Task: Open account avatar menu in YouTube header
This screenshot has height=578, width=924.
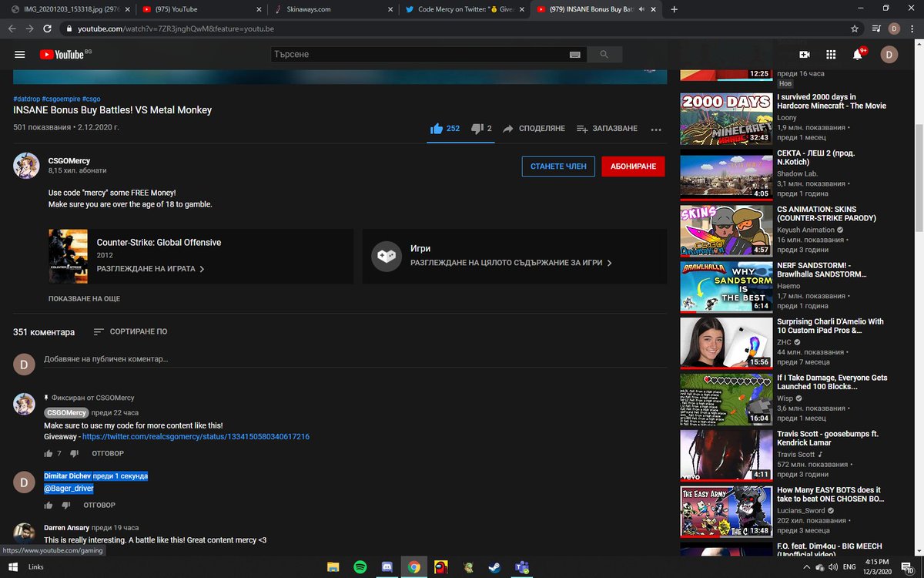Action: tap(889, 55)
